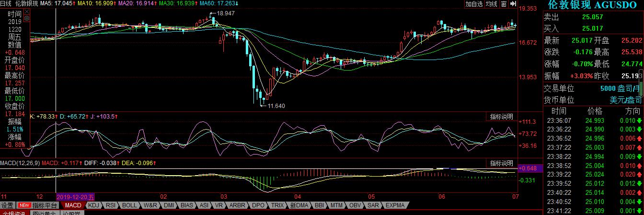This screenshot has width=644, height=215.
Task: Select the MACD indicator tab
Action: tap(73, 205)
